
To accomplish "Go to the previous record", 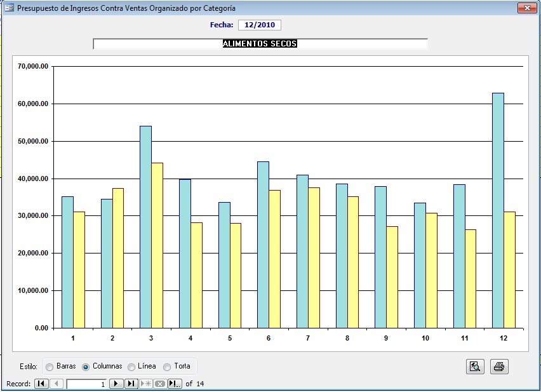I will tap(57, 384).
